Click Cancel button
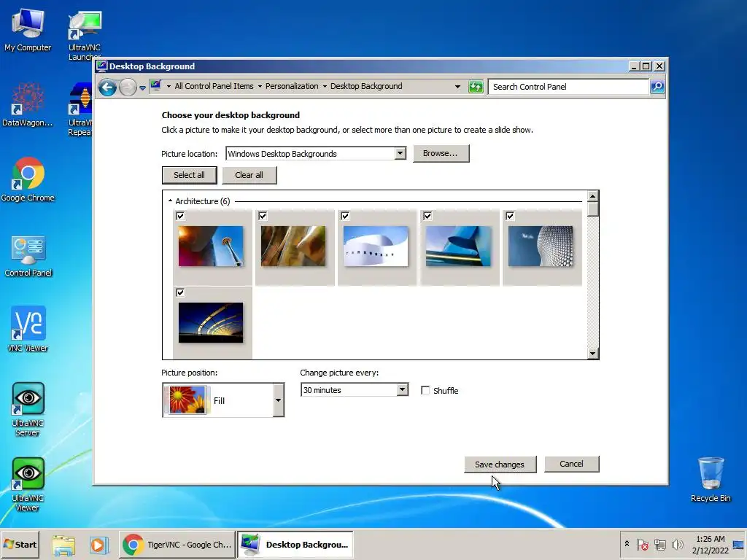 pyautogui.click(x=571, y=464)
